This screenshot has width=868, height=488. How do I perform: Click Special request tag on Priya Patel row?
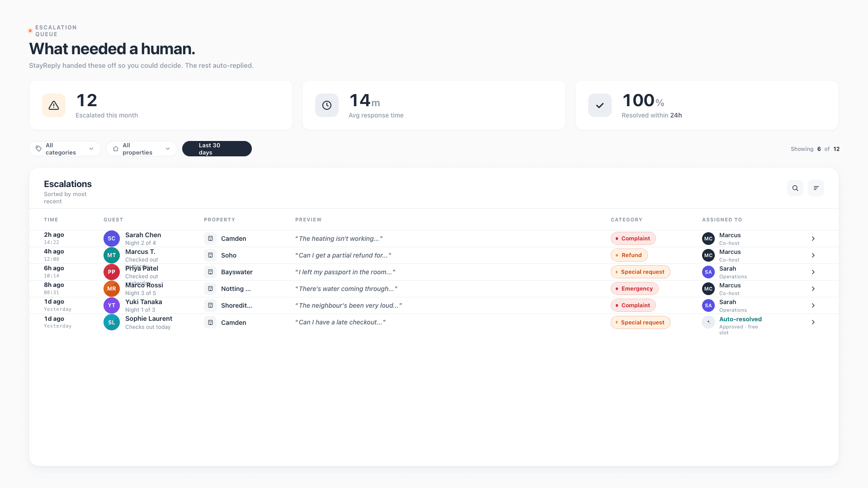[x=640, y=272]
